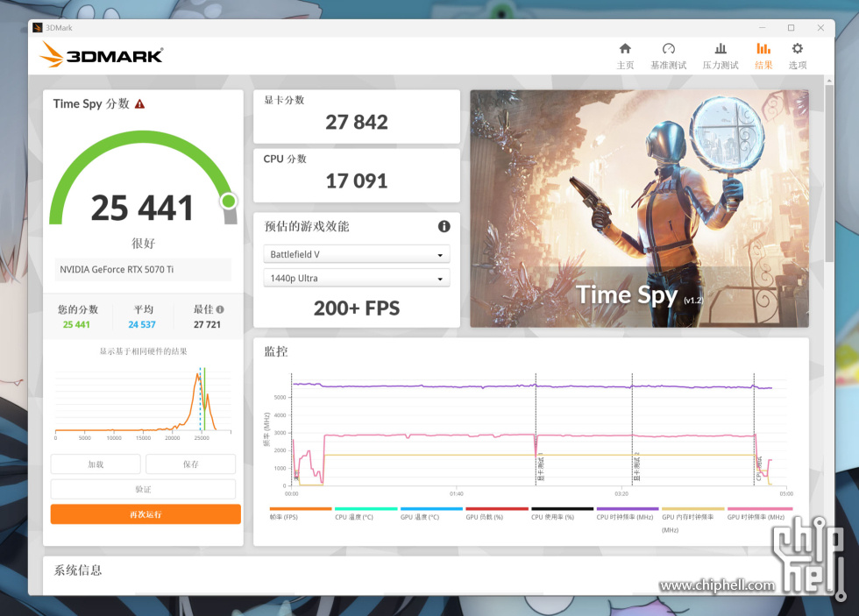Click the 显卡测试 2 marker line in graph
The image size is (859, 616).
632,430
